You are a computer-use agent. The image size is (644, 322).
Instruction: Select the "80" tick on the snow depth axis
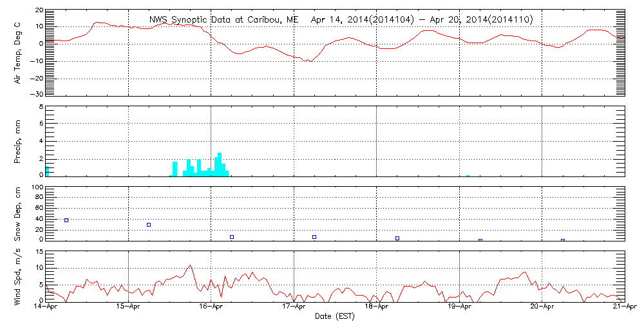point(39,198)
